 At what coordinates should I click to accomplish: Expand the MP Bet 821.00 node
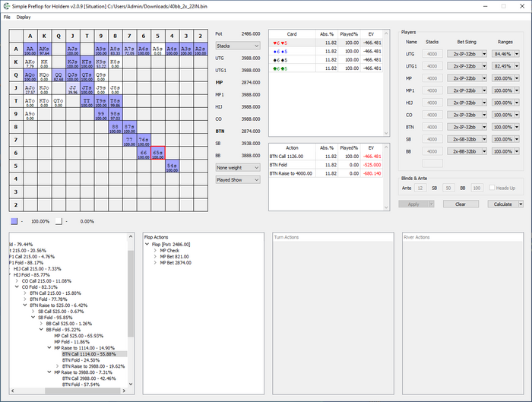[x=155, y=256]
